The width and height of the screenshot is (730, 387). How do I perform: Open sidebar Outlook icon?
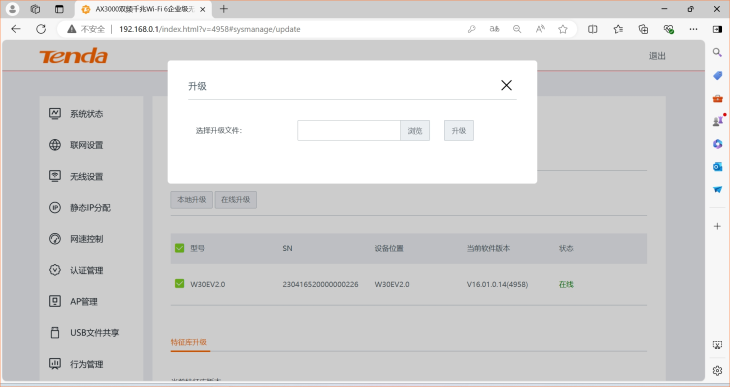pyautogui.click(x=717, y=167)
